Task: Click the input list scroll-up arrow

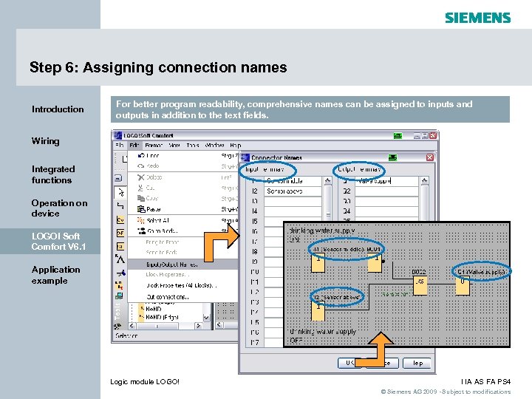Action: coord(328,181)
